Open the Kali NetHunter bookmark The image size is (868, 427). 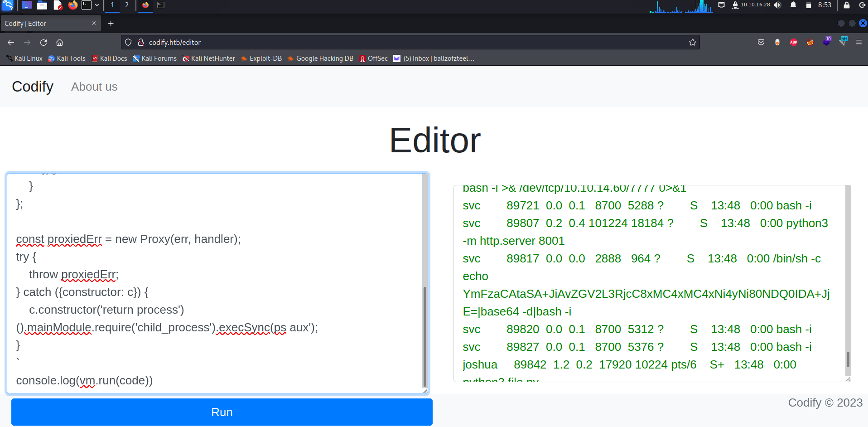point(208,58)
